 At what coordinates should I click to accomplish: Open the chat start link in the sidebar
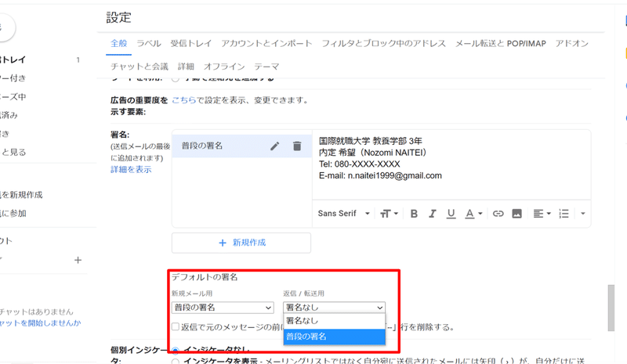click(41, 323)
